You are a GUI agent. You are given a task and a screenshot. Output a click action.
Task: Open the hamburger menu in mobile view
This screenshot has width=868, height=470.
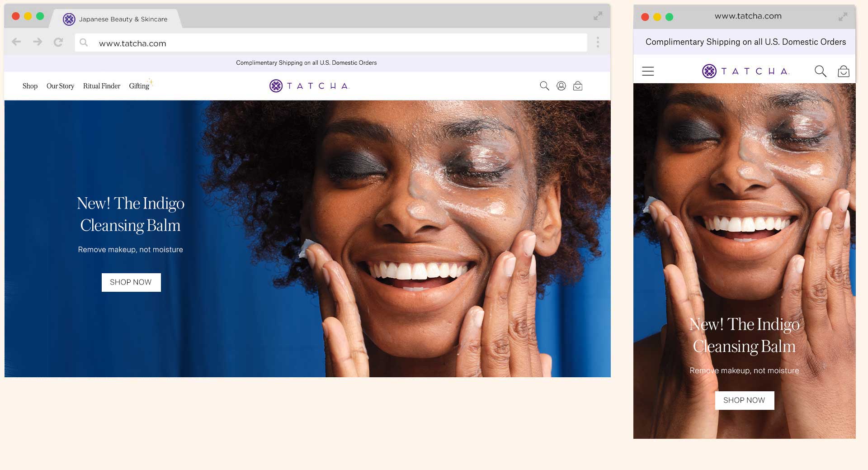(648, 71)
